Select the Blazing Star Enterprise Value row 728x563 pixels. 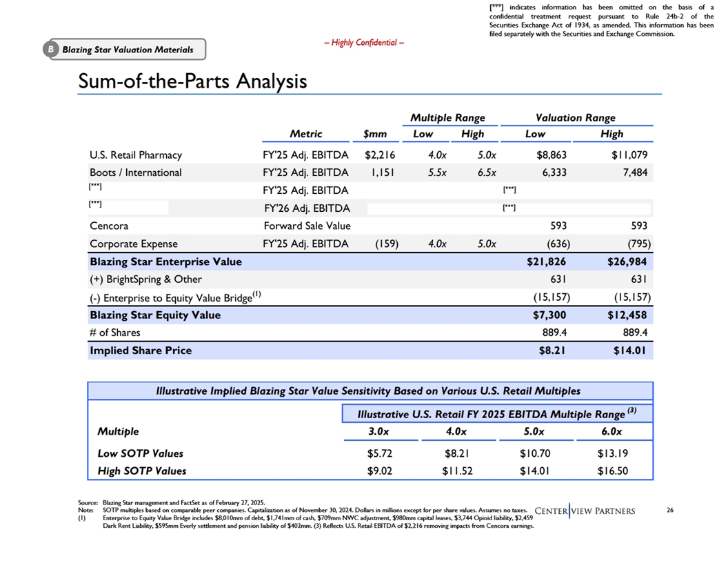click(370, 261)
